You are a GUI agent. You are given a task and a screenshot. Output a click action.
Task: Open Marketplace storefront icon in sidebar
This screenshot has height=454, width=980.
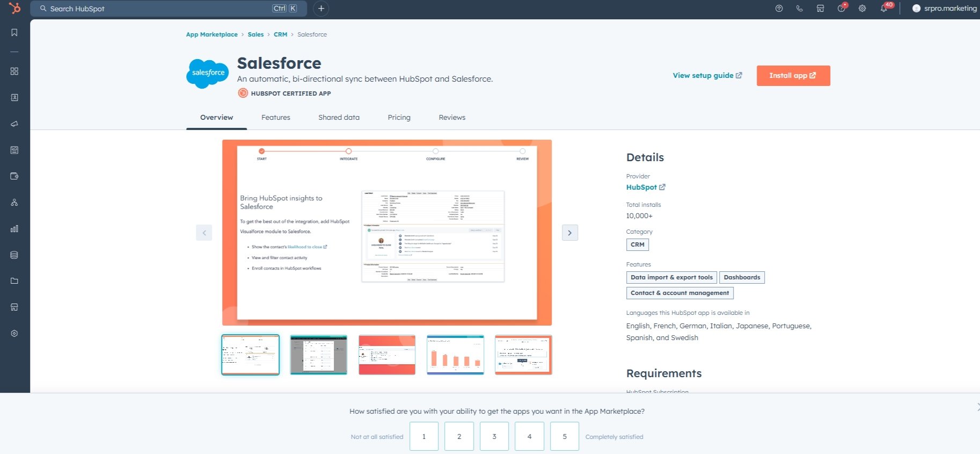14,307
